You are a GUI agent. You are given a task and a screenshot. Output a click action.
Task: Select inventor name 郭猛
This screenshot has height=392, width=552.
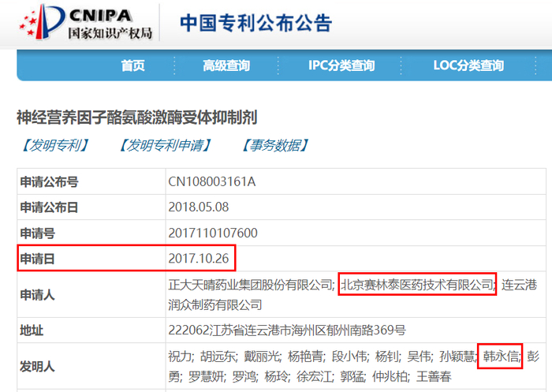pos(352,377)
